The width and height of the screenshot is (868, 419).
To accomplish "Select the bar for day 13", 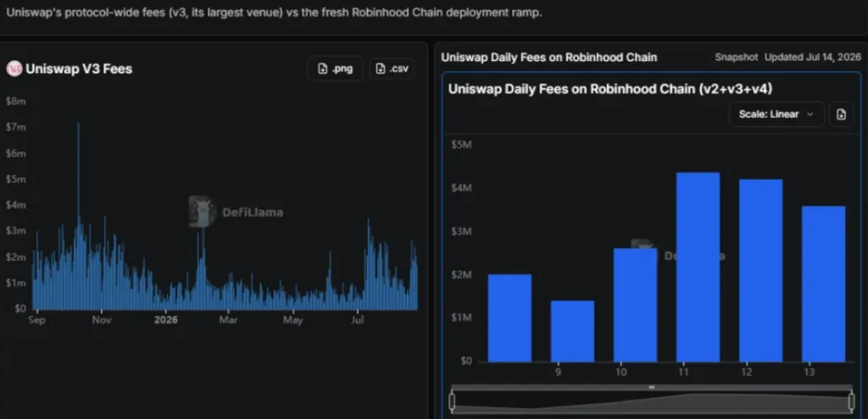I will pyautogui.click(x=824, y=284).
